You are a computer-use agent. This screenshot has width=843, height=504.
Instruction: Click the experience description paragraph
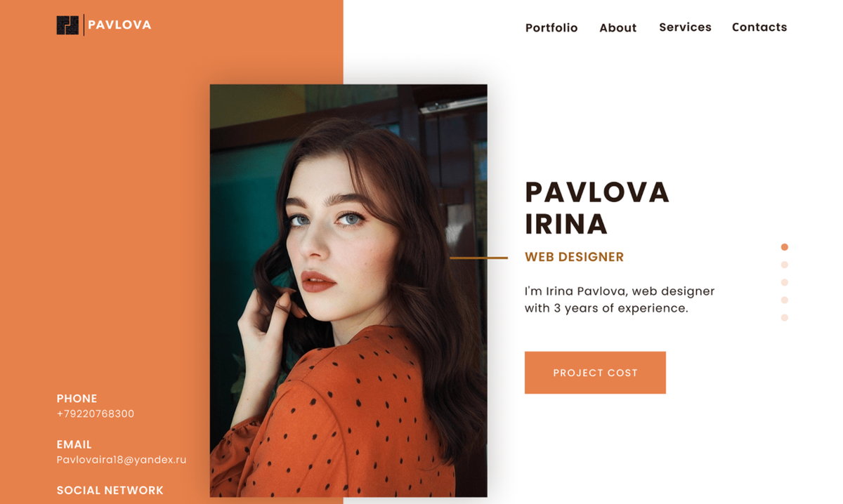[x=620, y=300]
